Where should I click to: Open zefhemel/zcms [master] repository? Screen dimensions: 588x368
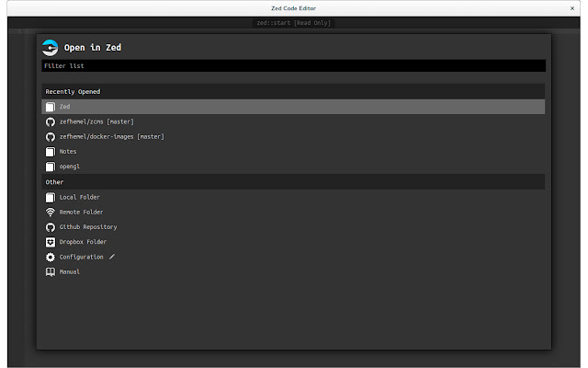pos(293,121)
